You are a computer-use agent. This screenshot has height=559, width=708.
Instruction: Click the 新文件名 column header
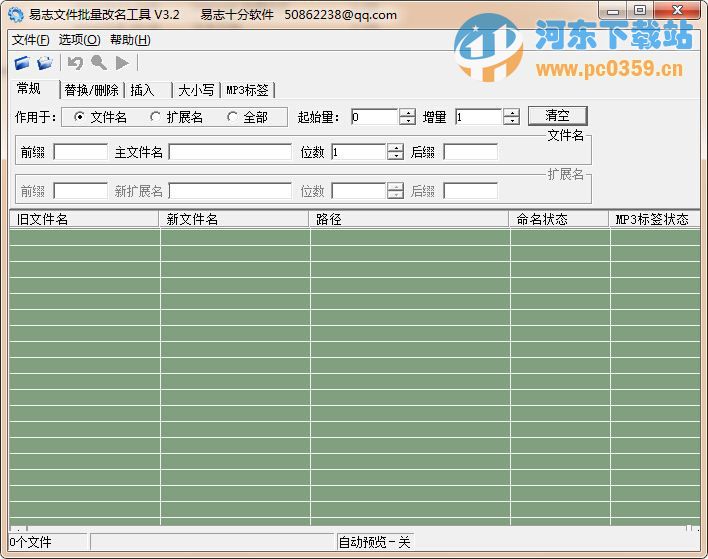234,219
